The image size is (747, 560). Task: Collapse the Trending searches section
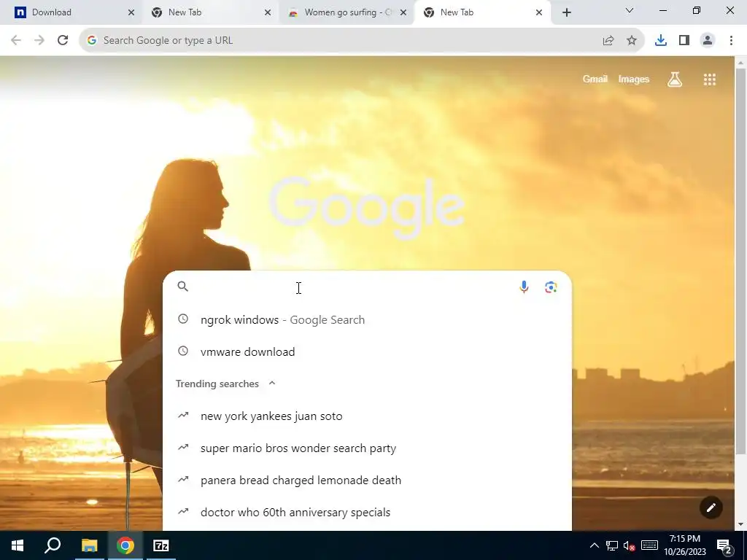pos(272,384)
